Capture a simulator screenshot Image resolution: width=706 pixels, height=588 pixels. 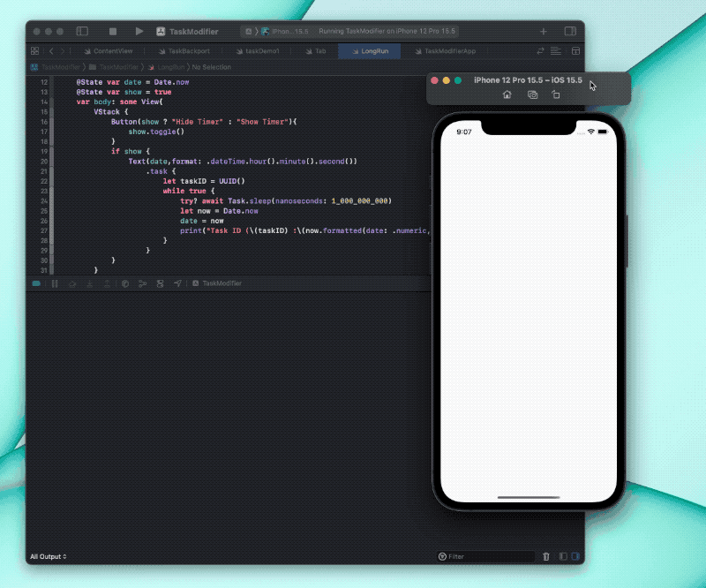[532, 94]
